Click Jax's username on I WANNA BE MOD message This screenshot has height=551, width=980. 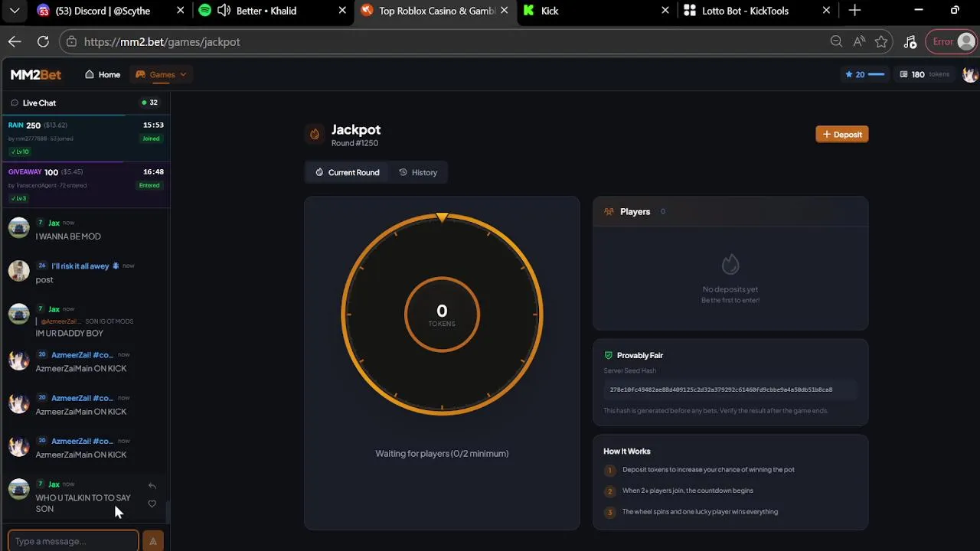click(x=54, y=223)
